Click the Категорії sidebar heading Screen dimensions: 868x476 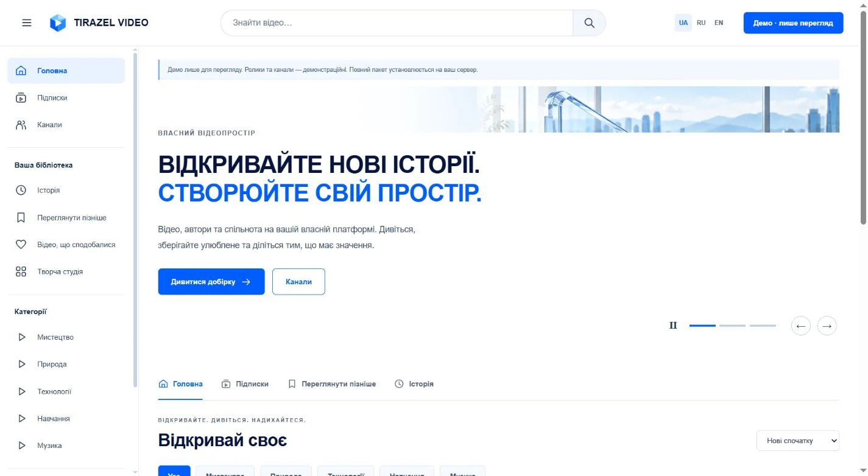30,312
